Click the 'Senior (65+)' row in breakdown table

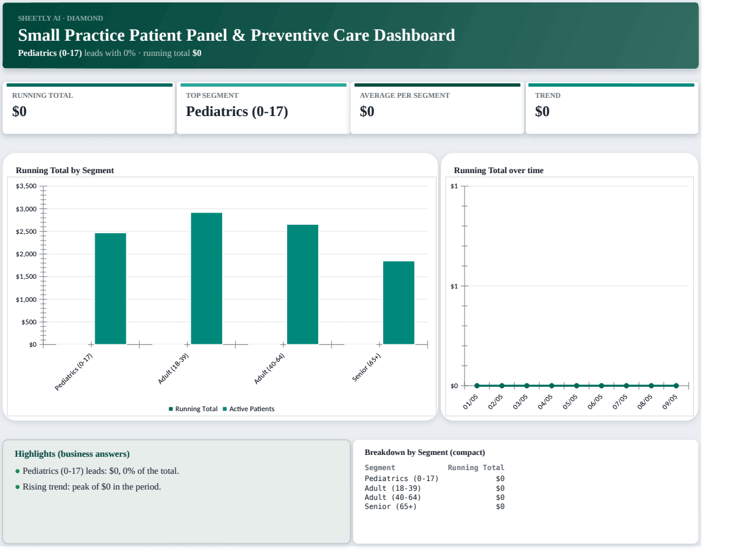434,507
